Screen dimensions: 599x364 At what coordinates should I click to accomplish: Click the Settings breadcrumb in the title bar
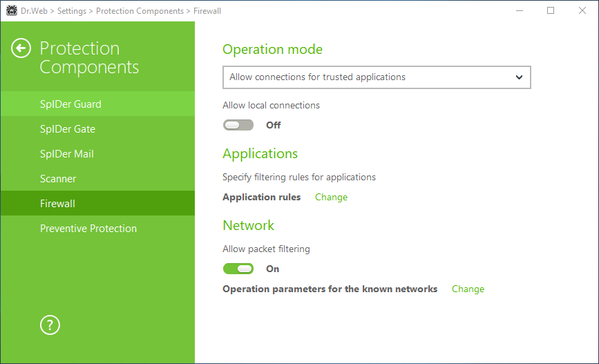coord(72,11)
